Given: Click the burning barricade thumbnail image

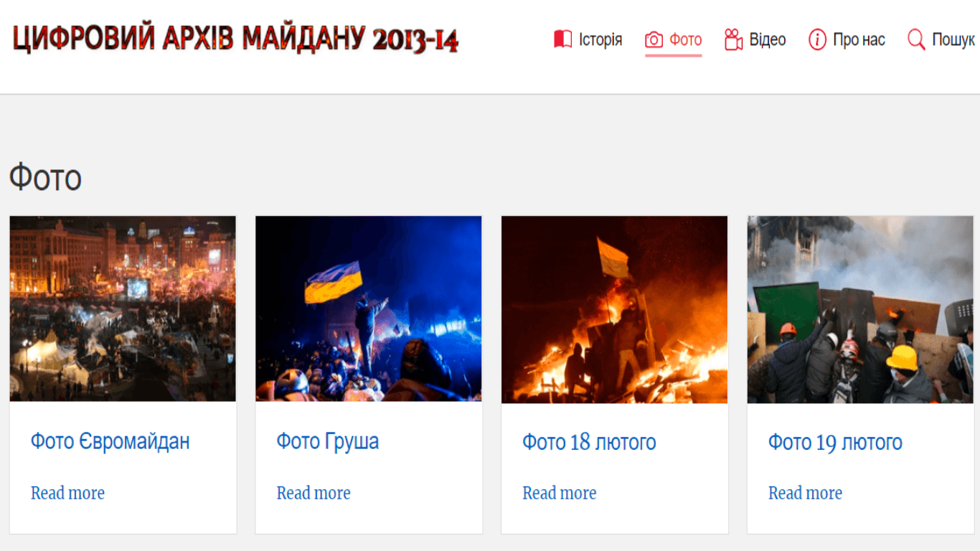Looking at the screenshot, I should (x=615, y=309).
